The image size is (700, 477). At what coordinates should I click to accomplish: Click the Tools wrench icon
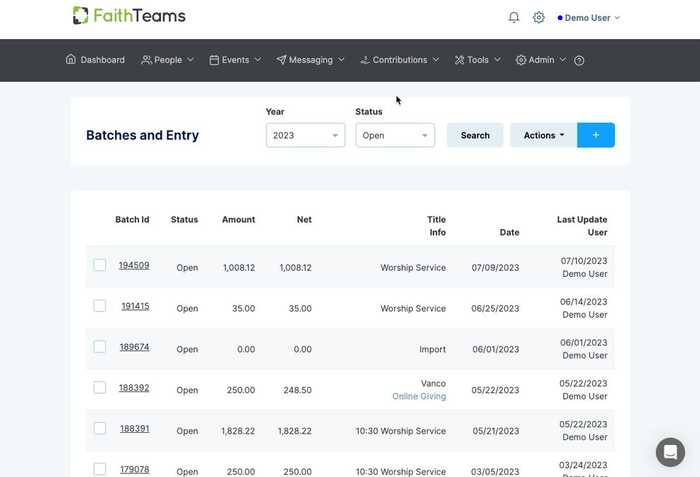459,60
